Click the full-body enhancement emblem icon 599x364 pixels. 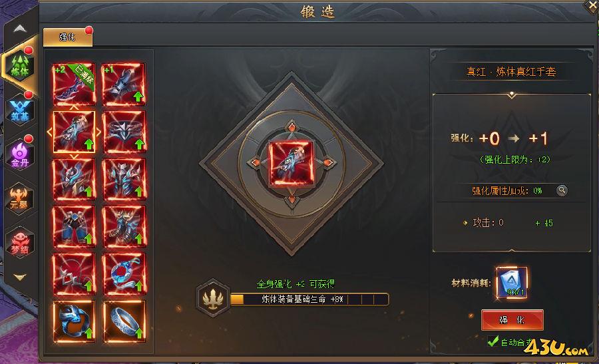pos(213,298)
